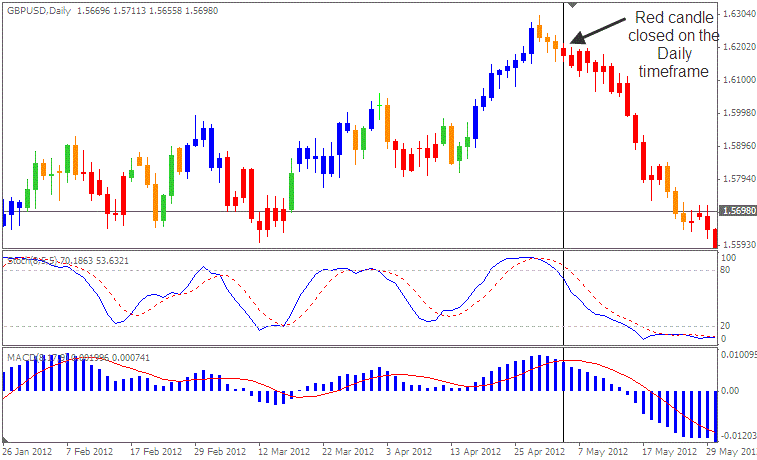
Task: Click the 25 Apr 2012 date label
Action: tap(539, 452)
